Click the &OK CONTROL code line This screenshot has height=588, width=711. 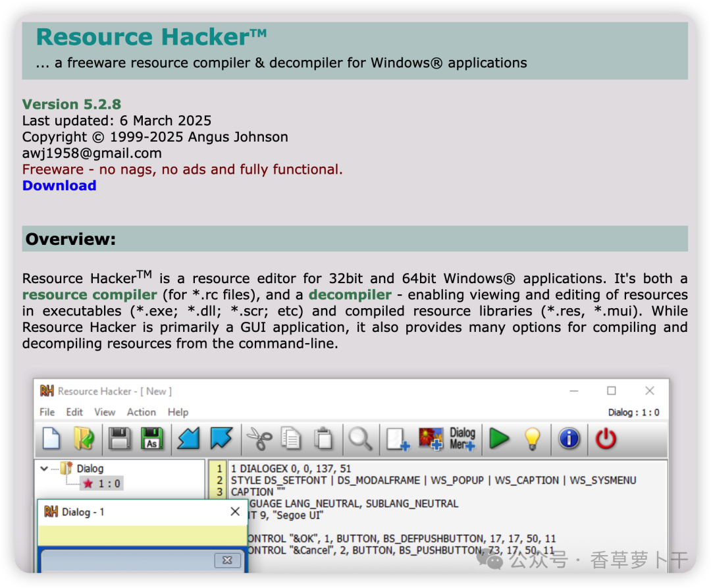point(402,539)
